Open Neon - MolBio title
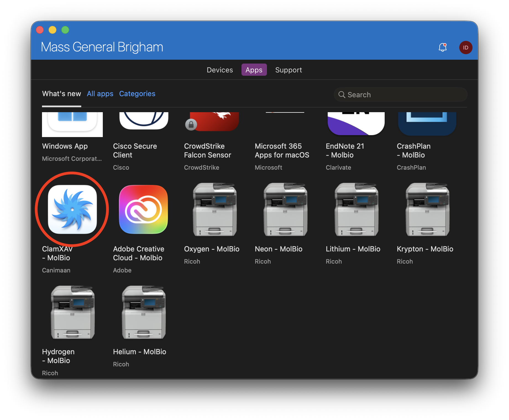 tap(279, 249)
